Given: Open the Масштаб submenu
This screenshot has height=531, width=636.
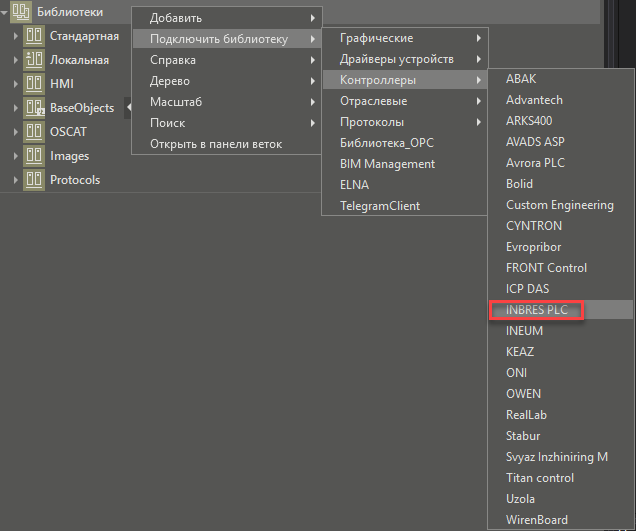Looking at the screenshot, I should (227, 102).
